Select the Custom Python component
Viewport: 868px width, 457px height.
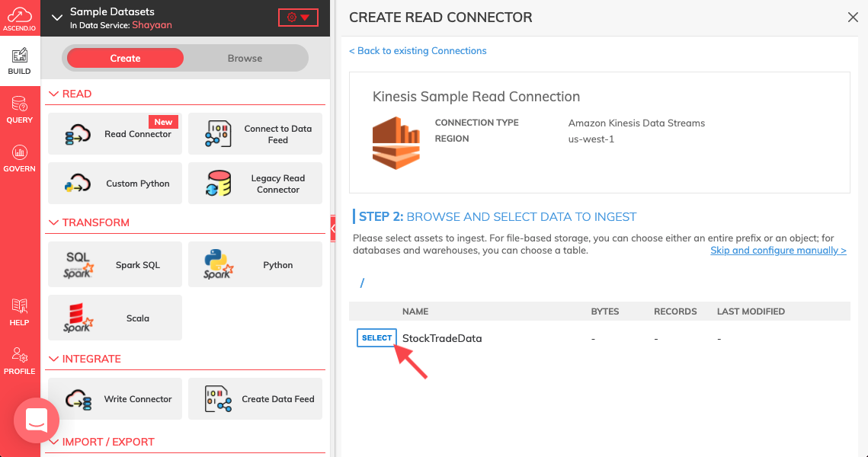(115, 183)
